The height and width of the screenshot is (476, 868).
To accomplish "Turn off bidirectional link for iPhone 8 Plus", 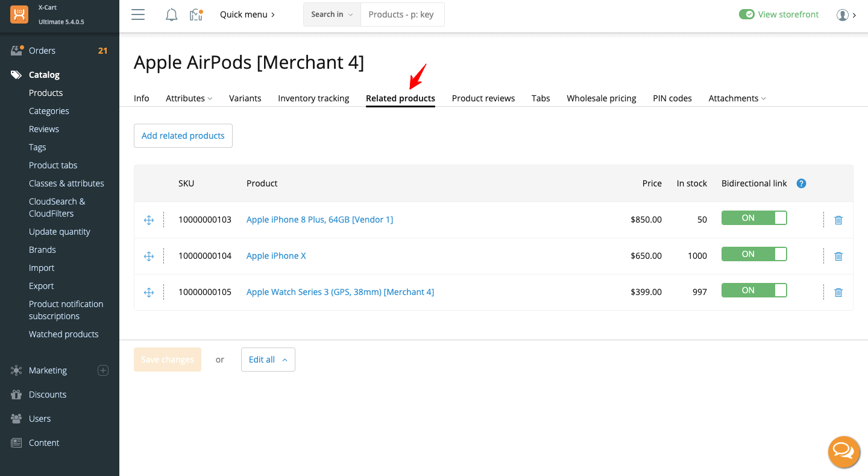I will click(x=753, y=218).
